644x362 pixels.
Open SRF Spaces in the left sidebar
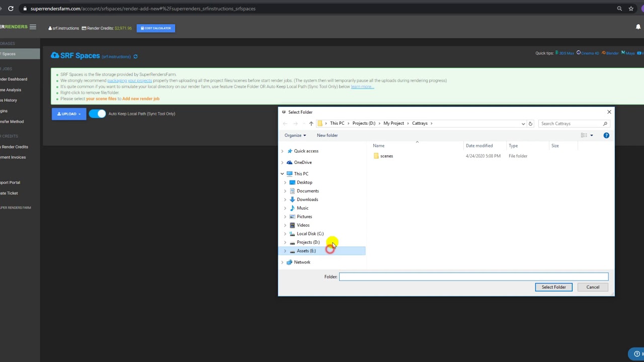pyautogui.click(x=20, y=54)
